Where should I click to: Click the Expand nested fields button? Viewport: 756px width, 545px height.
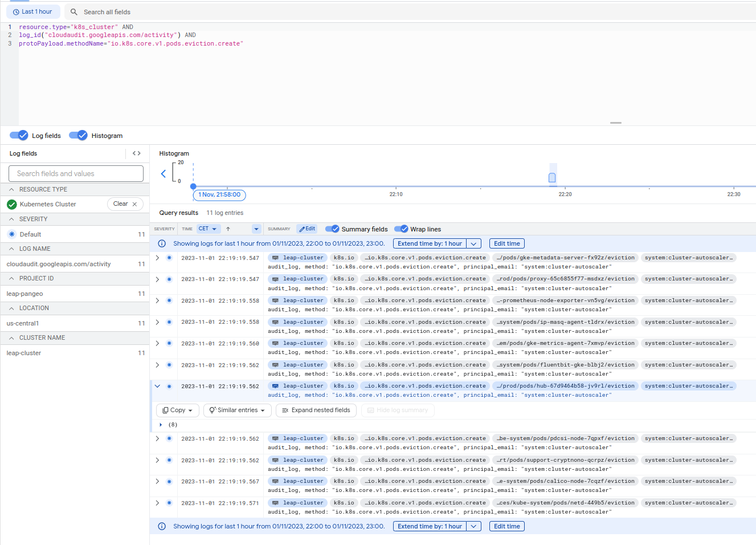click(x=316, y=410)
